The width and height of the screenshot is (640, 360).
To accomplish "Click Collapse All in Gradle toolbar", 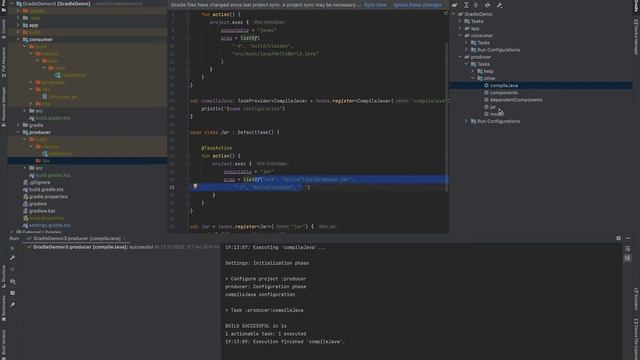I will (x=476, y=5).
